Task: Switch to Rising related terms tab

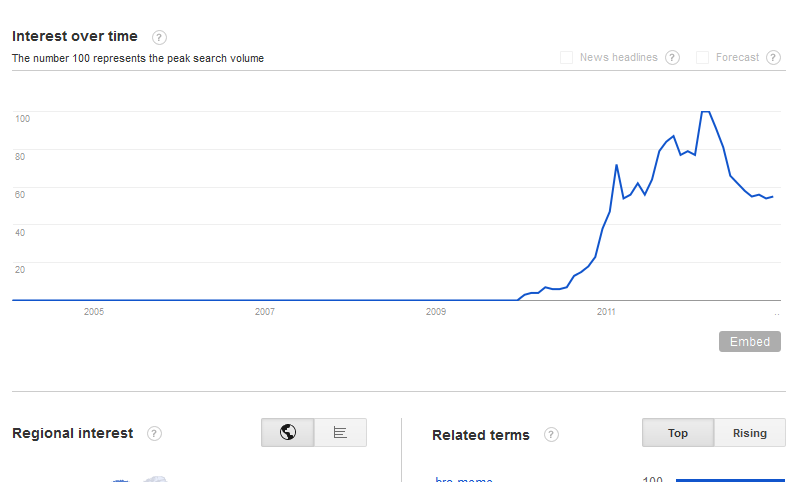Action: pos(750,433)
